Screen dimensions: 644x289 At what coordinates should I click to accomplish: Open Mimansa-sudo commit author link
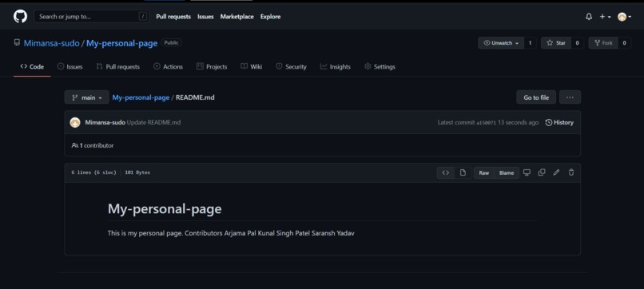coord(105,122)
